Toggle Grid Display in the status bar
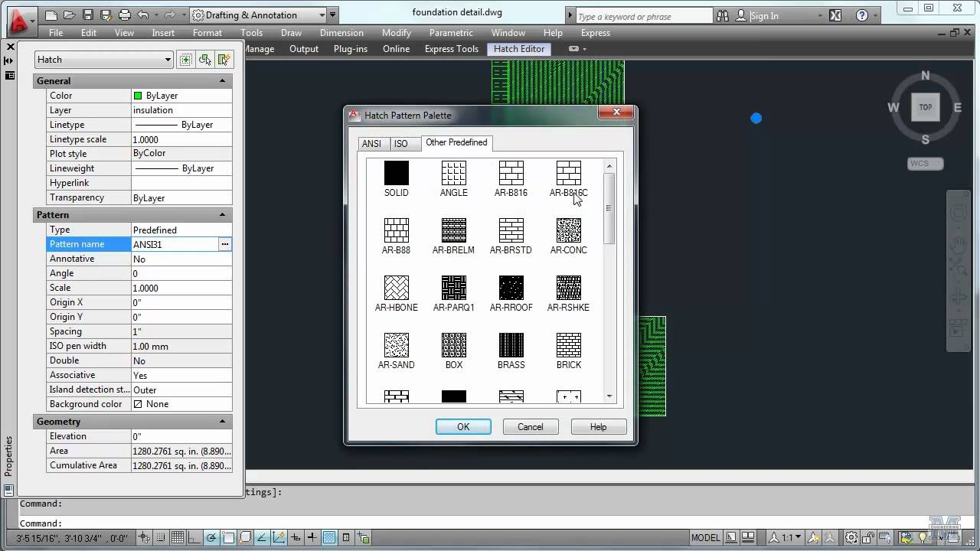Viewport: 980px width, 551px height. coord(178,537)
